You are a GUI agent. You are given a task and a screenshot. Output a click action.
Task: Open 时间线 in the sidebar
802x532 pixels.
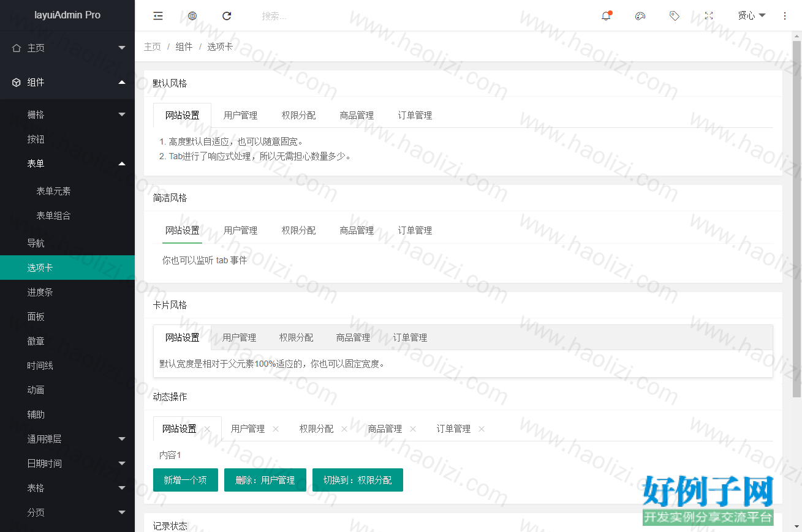coord(67,365)
